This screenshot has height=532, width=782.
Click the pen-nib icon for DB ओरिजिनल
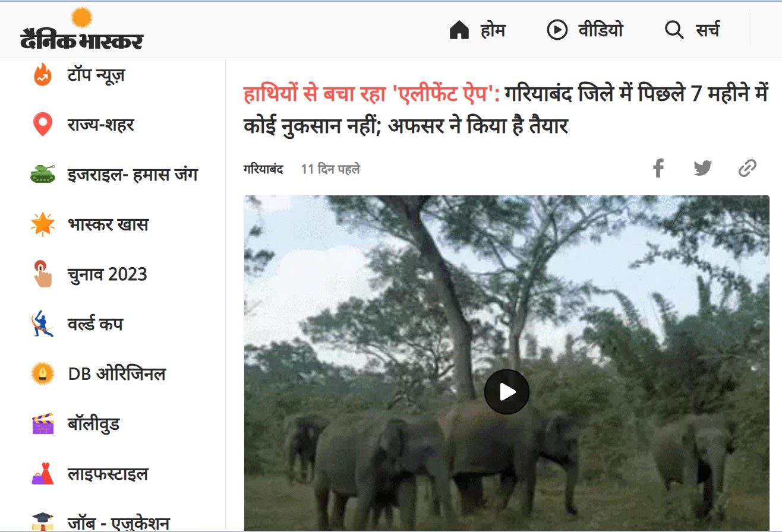(x=42, y=374)
